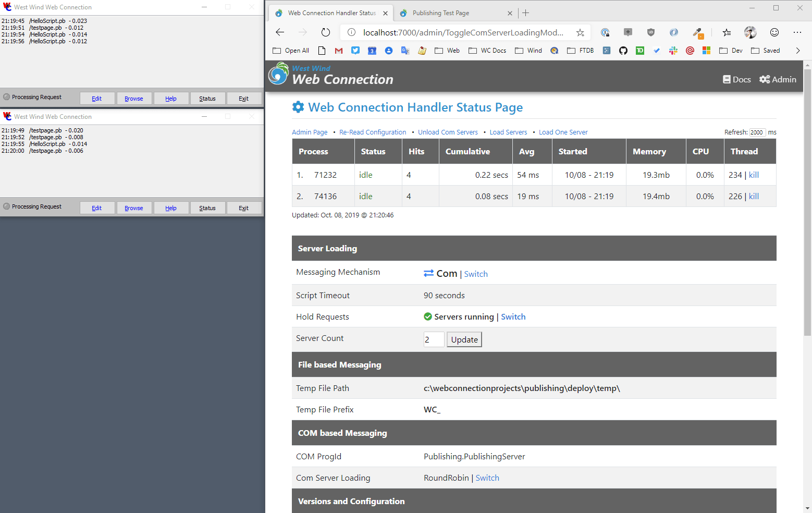This screenshot has height=513, width=812.
Task: Kill process 71232 via kill link
Action: (754, 175)
